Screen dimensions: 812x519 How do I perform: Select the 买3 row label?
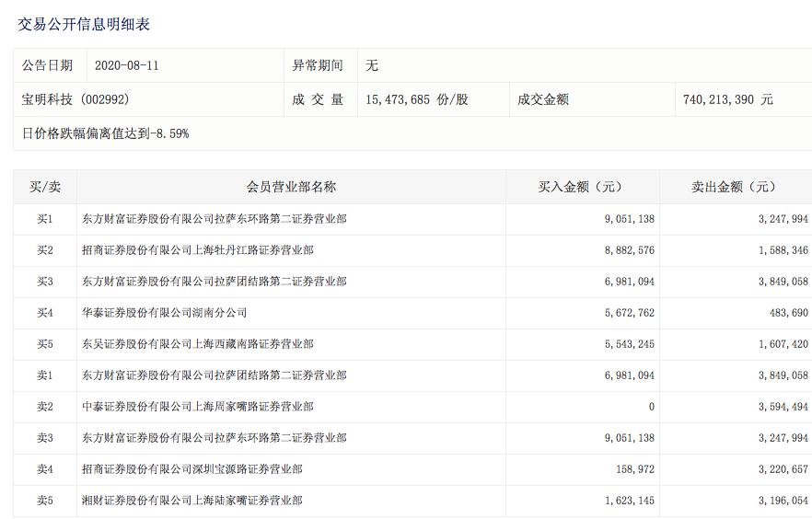[45, 282]
